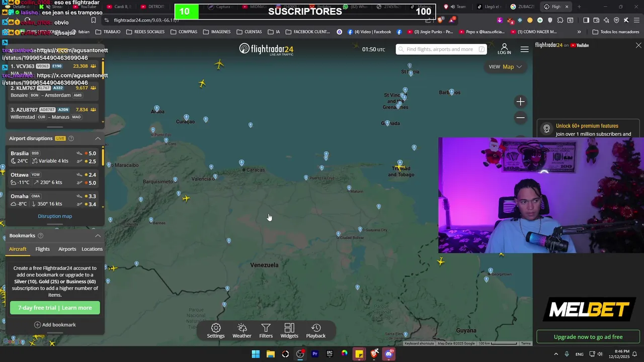Viewport: 644px width, 362px height.
Task: Toggle the browser sidebar panel icon
Action: (x=586, y=20)
